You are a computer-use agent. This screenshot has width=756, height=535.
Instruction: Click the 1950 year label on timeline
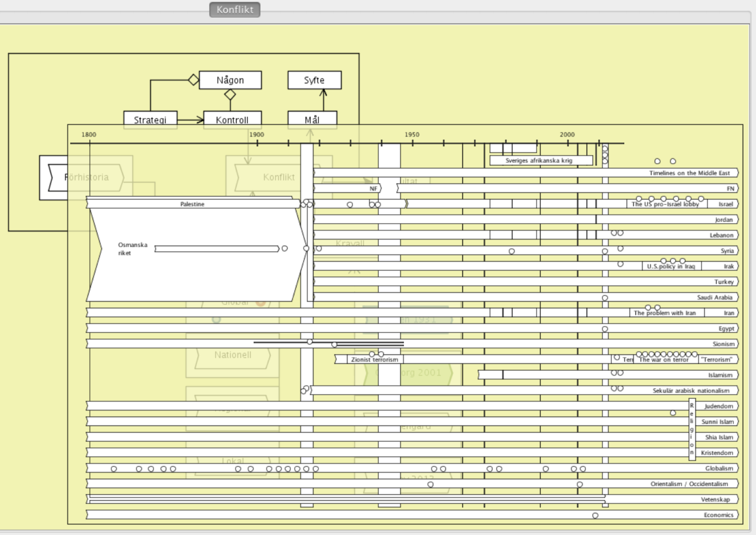tap(412, 134)
